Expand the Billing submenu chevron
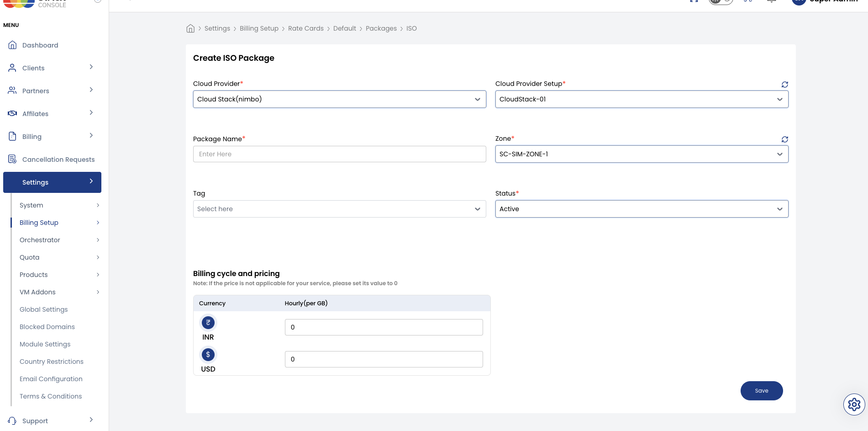This screenshot has width=868, height=431. tap(91, 136)
